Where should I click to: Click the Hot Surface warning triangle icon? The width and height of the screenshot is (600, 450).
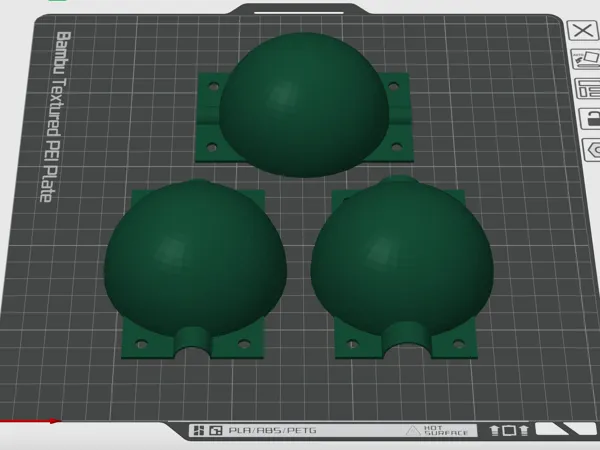coord(412,431)
